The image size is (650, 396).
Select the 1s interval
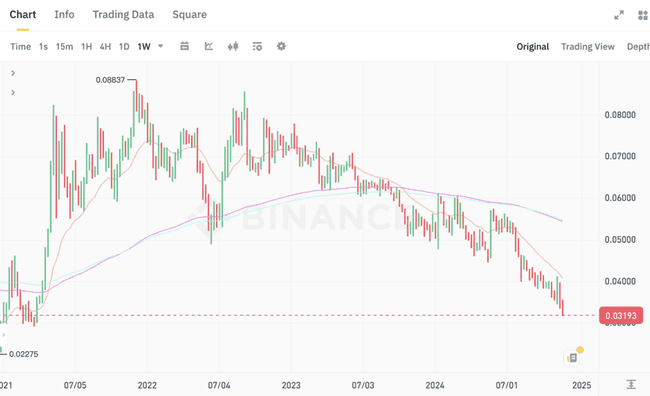click(x=43, y=46)
